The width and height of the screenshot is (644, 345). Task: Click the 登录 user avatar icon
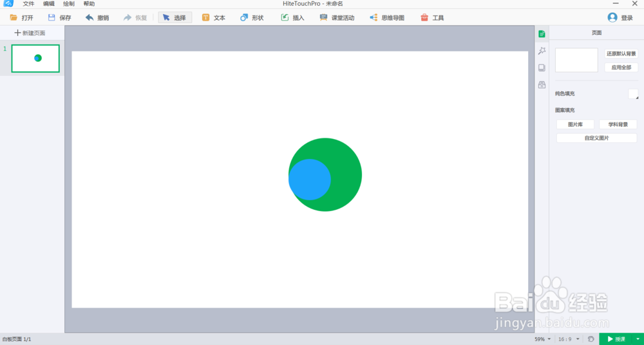[x=612, y=17]
